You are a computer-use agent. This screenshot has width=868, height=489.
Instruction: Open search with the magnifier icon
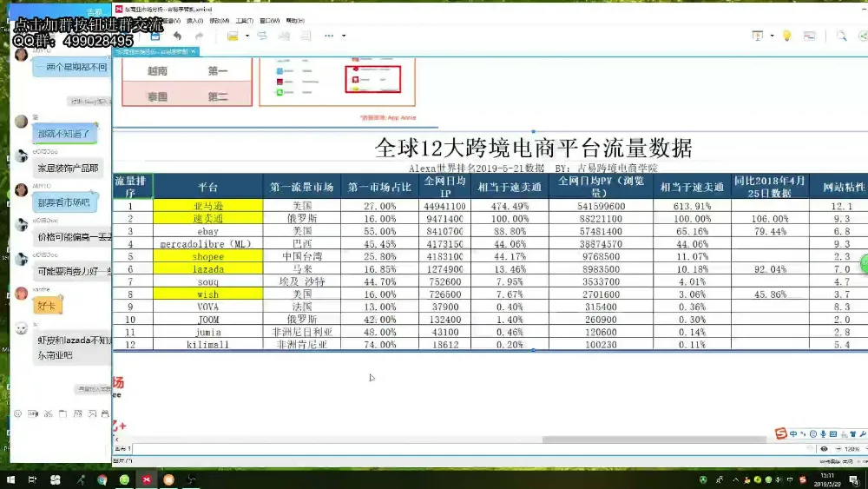[x=841, y=36]
